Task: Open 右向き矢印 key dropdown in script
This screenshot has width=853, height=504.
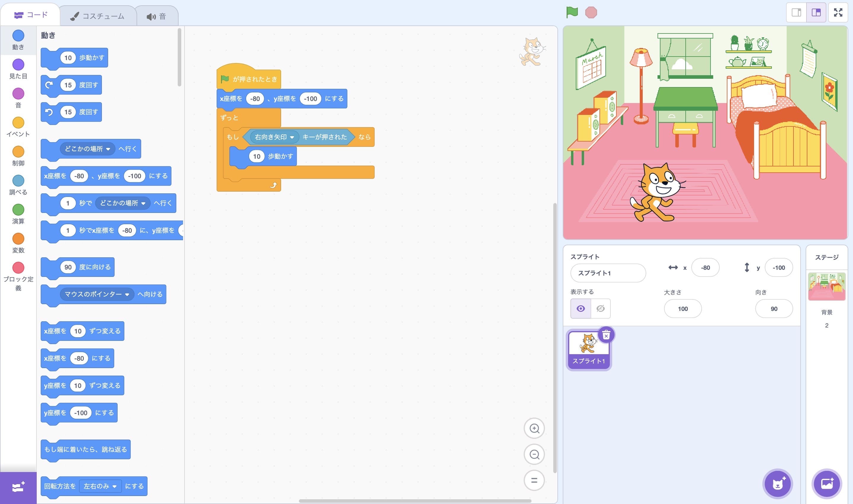Action: 275,137
